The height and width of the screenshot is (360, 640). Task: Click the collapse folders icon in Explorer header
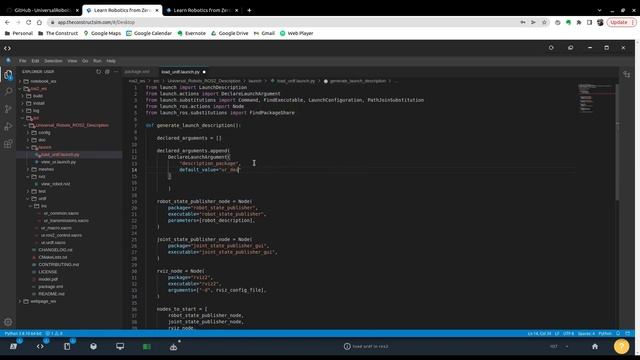click(107, 71)
